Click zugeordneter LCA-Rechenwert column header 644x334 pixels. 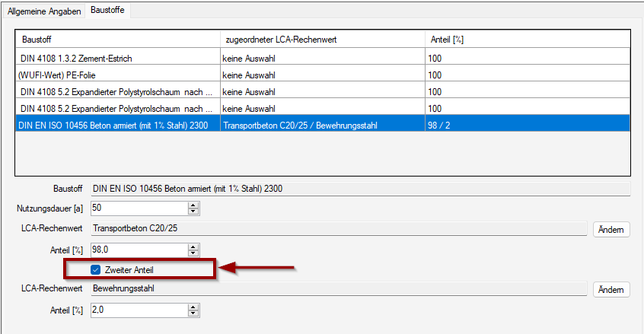(320, 39)
